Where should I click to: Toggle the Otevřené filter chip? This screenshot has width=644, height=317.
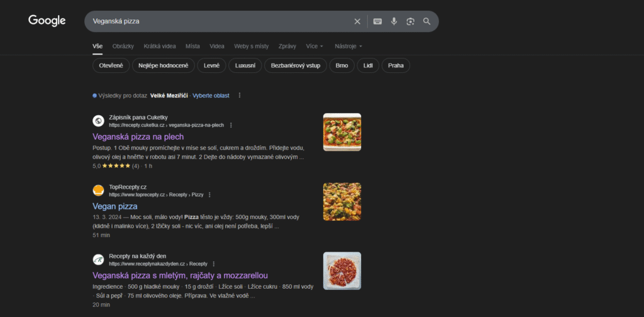tap(111, 65)
